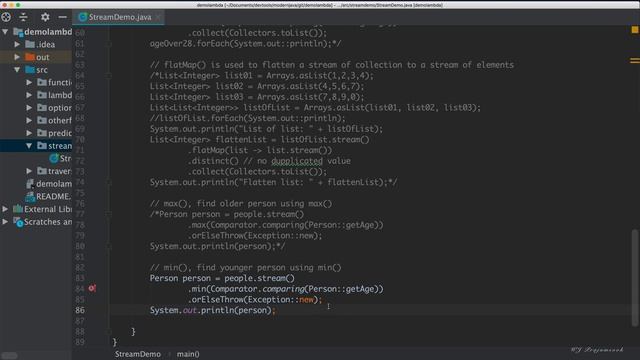Click 'Person person = people.stream()' on line 83
The image size is (640, 360).
[x=222, y=278]
